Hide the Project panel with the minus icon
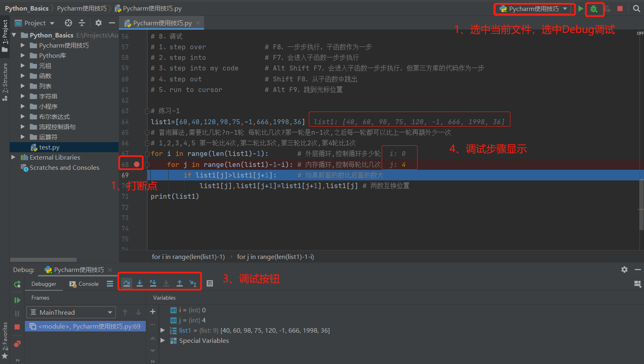The image size is (644, 364). (112, 23)
